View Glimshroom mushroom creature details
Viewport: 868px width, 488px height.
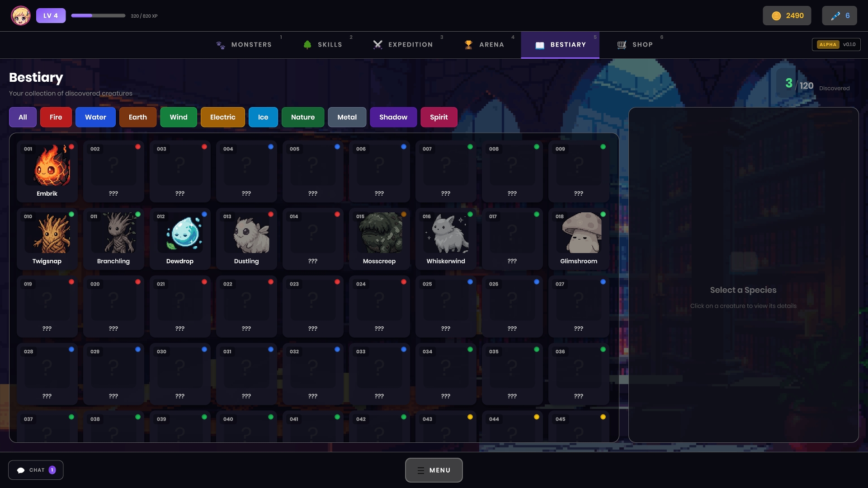[578, 239]
